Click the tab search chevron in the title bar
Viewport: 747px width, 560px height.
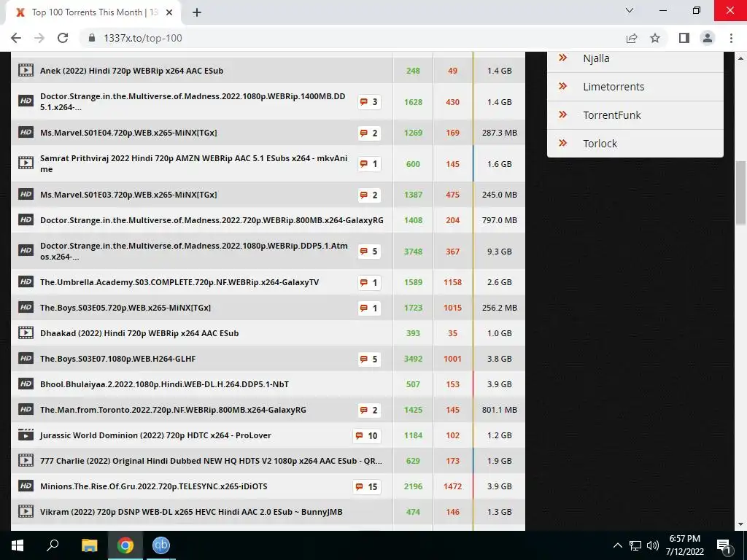[630, 10]
